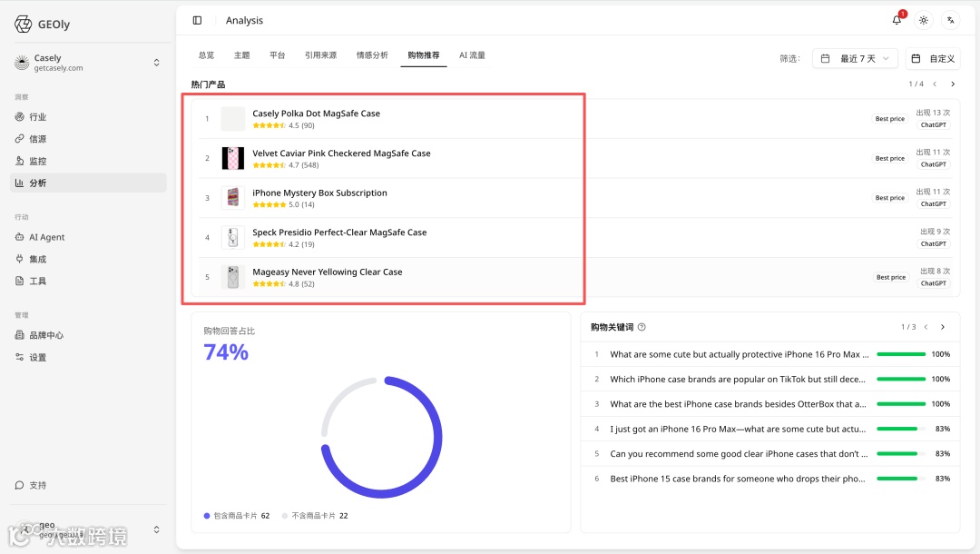Expand the geo user account menu
This screenshot has height=554, width=980.
[156, 529]
